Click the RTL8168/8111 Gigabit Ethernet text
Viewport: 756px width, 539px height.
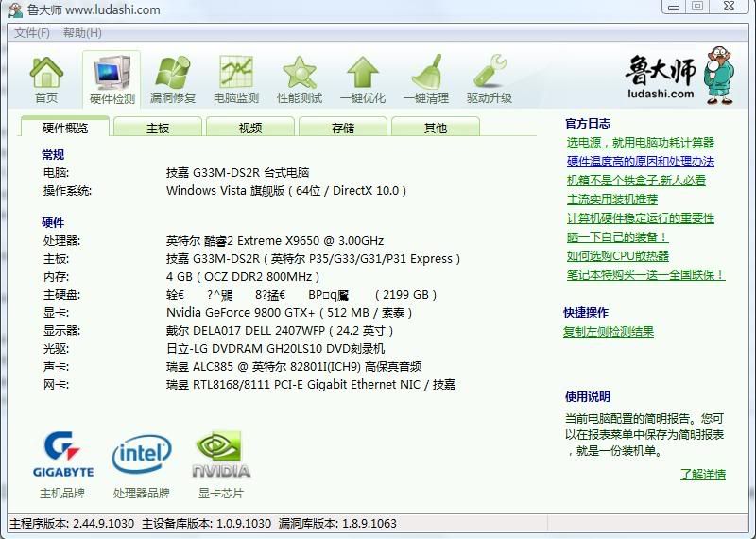point(311,385)
